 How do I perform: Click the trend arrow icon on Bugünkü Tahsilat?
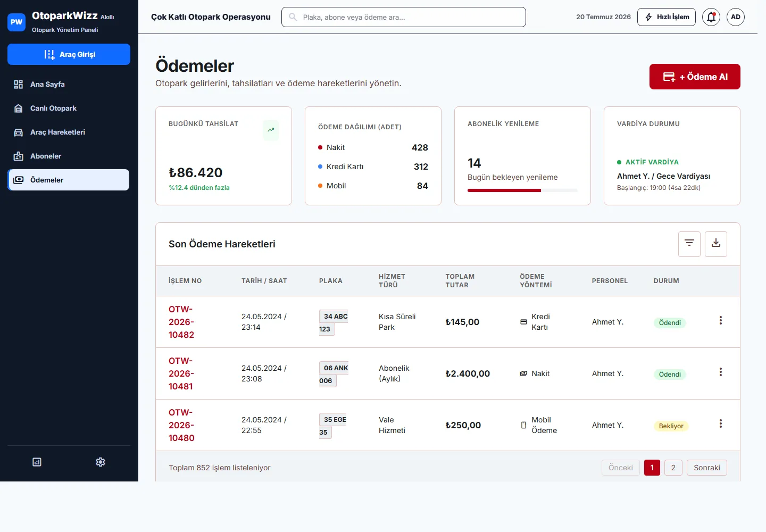click(271, 130)
